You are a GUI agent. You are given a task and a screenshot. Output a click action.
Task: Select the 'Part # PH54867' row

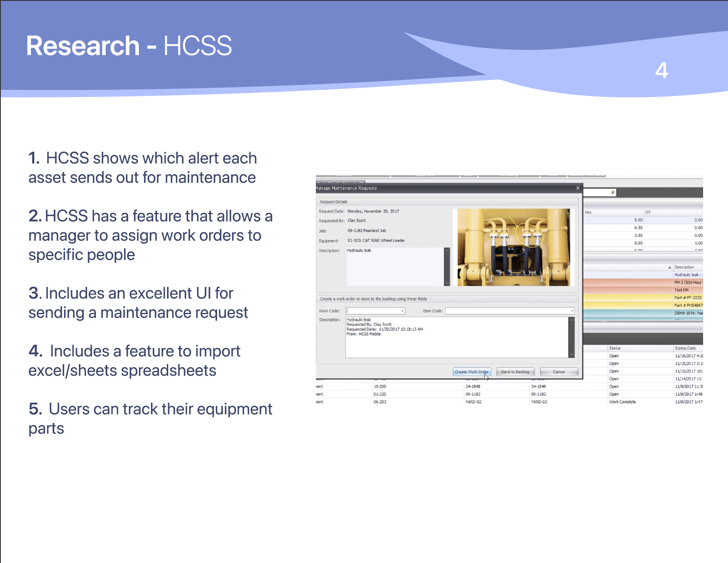pos(643,305)
